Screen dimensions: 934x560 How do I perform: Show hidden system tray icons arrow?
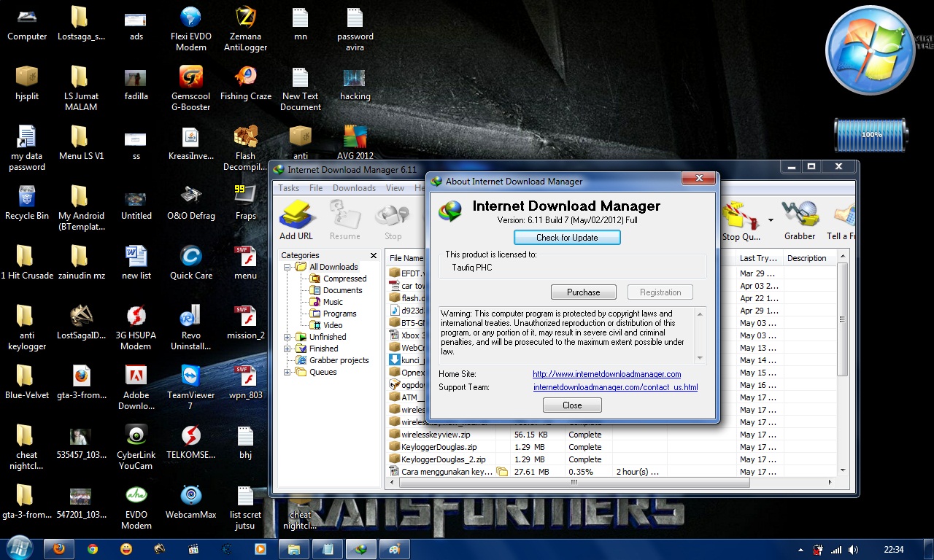tap(802, 550)
